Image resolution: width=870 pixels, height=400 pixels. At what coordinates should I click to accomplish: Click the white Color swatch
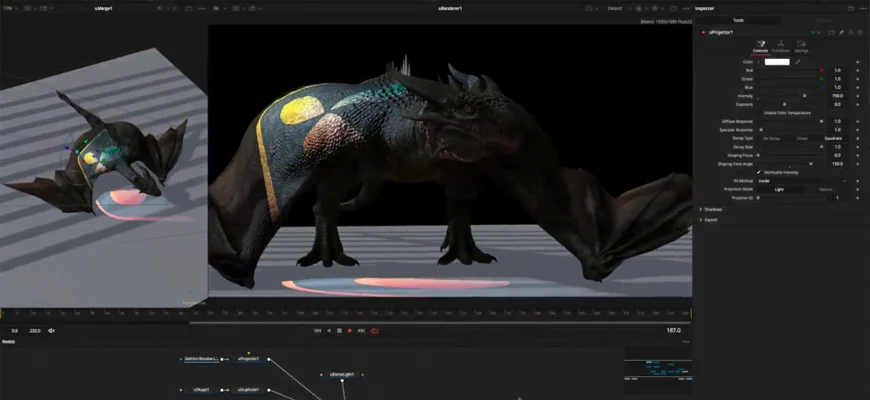coord(777,62)
